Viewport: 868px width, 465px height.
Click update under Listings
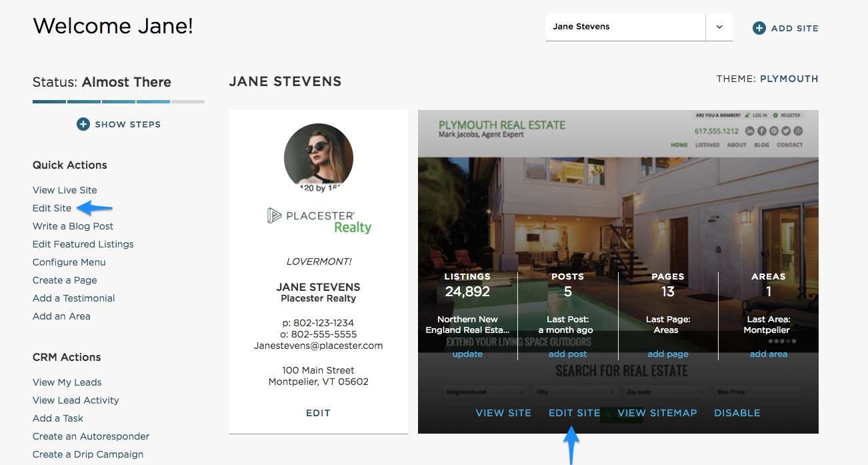pyautogui.click(x=467, y=354)
